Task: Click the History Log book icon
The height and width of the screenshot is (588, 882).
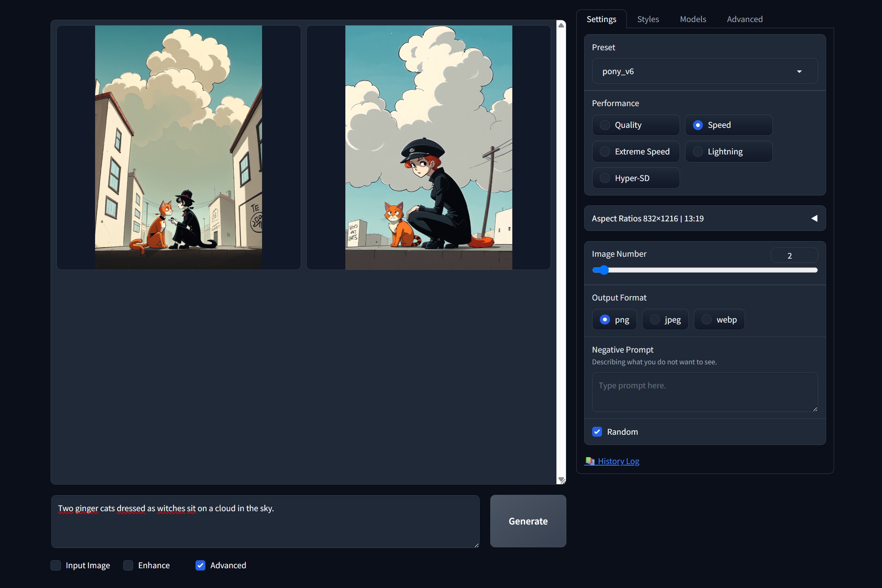Action: click(x=590, y=461)
